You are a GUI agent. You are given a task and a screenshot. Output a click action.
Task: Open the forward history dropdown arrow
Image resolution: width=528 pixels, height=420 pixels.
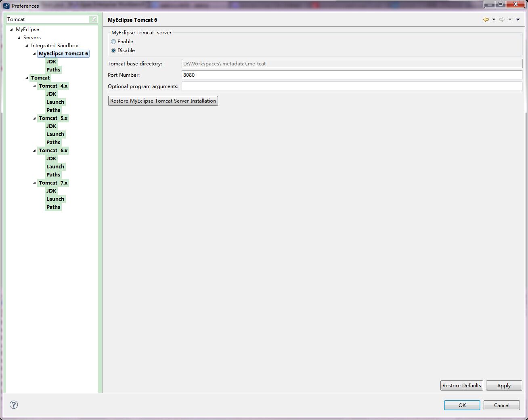[510, 19]
